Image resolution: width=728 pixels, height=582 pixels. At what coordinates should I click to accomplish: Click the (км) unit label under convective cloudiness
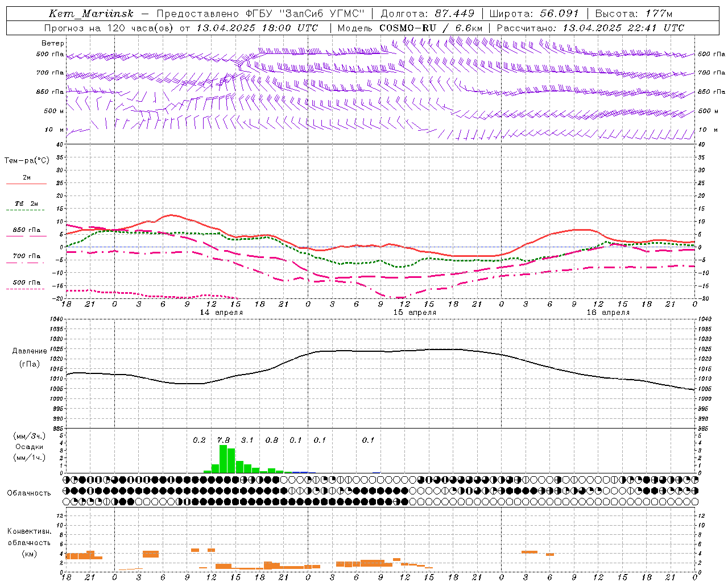click(30, 554)
